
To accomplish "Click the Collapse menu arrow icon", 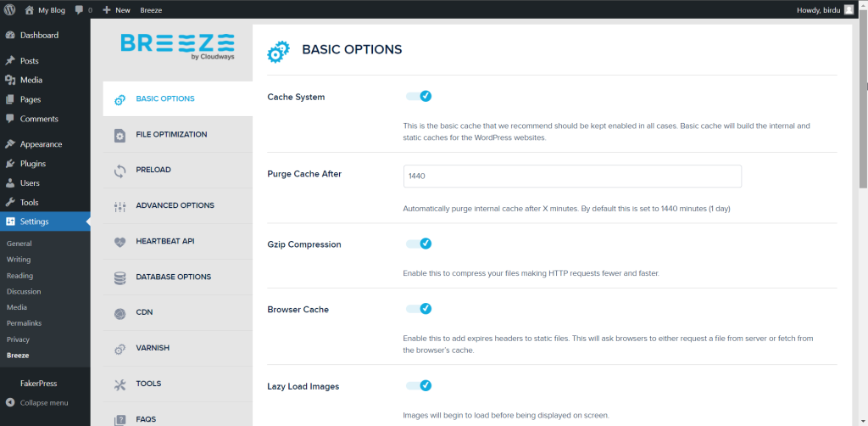I will coord(10,403).
